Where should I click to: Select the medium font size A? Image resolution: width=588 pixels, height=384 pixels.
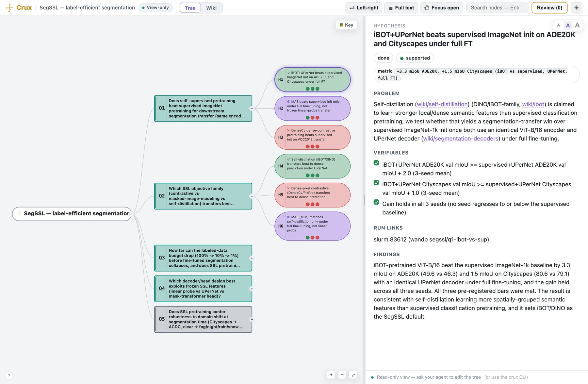pyautogui.click(x=568, y=25)
